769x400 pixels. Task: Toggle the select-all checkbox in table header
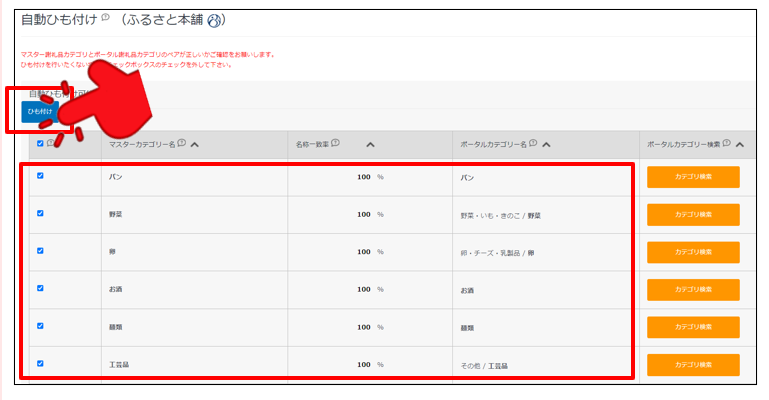click(40, 144)
